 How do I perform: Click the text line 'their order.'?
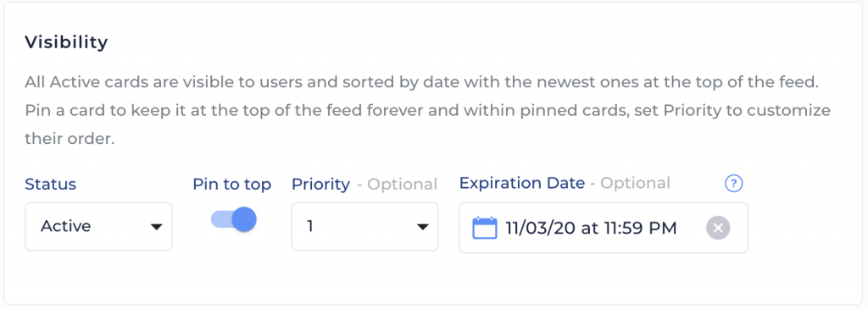70,138
